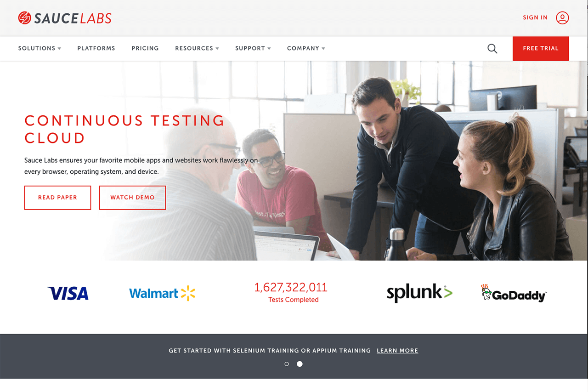588x392 pixels.
Task: Select the first carousel dot indicator
Action: pyautogui.click(x=287, y=364)
